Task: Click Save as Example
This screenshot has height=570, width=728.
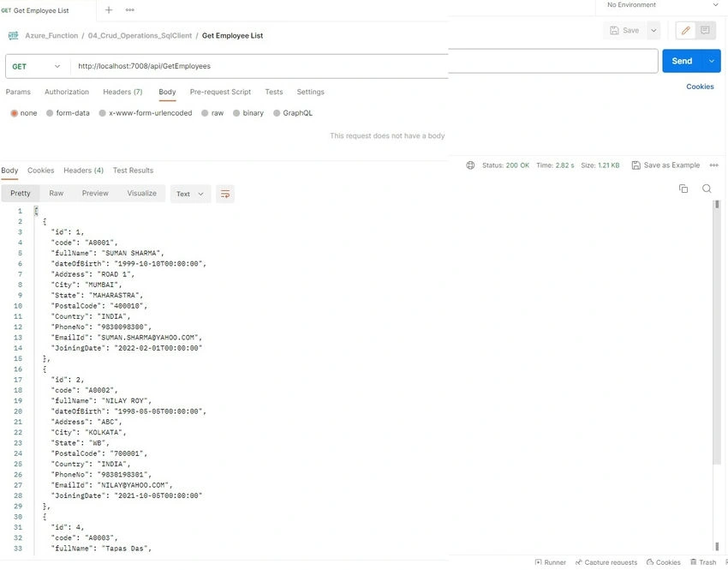Action: tap(665, 165)
